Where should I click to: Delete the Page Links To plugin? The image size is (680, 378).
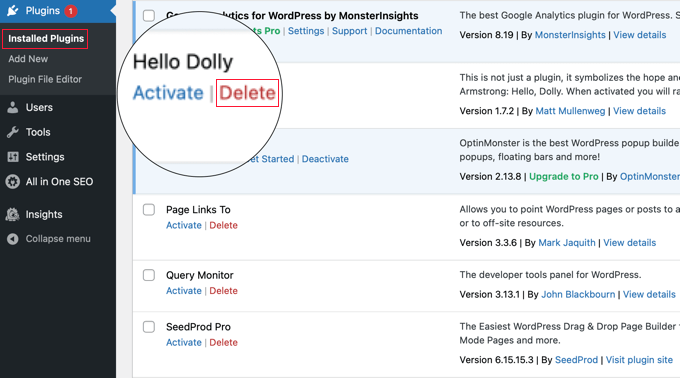(223, 225)
